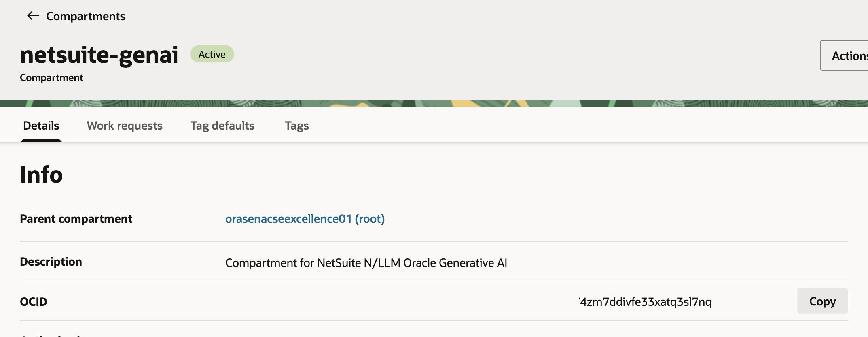This screenshot has width=868, height=337.
Task: Copy the OCID with the Copy button
Action: pyautogui.click(x=822, y=301)
